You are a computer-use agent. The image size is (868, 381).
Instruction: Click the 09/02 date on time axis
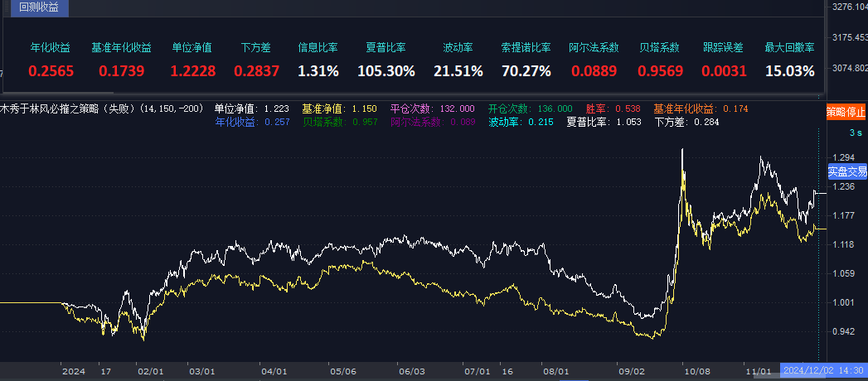coord(631,371)
